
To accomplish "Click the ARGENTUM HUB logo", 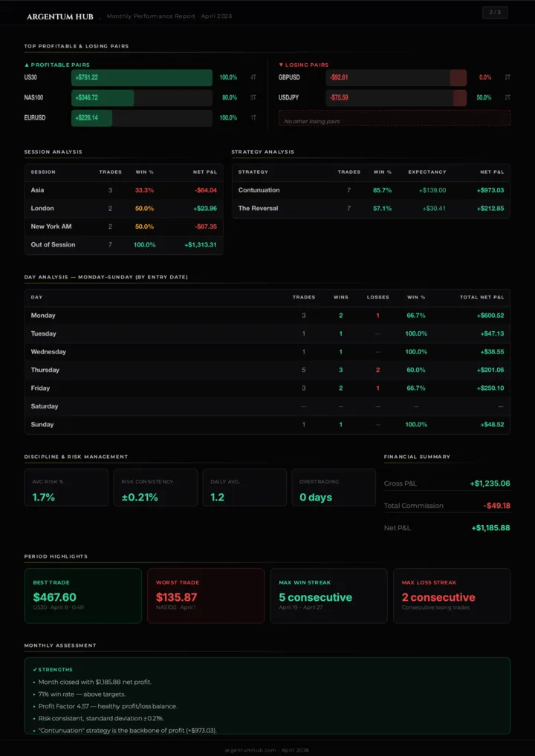I will [x=60, y=17].
